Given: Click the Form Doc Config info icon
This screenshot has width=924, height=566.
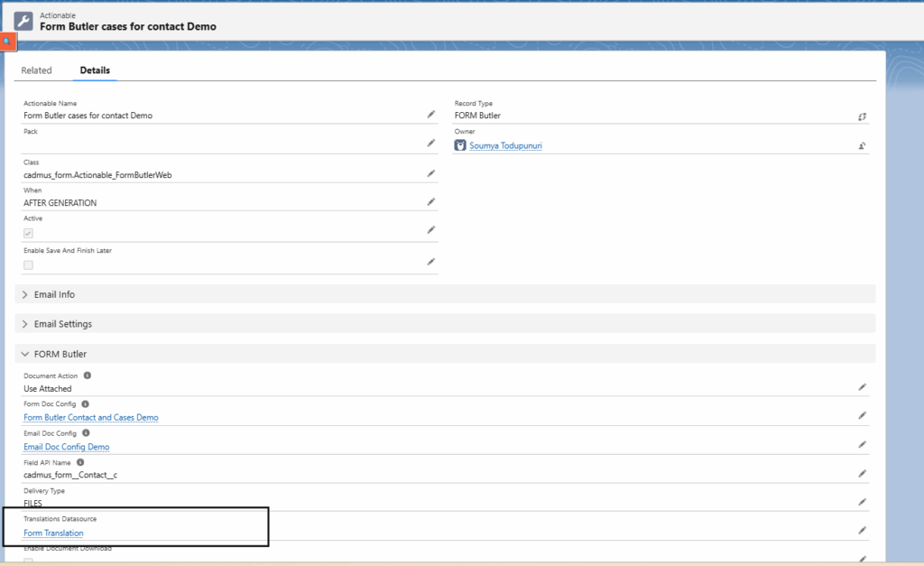Looking at the screenshot, I should 85,404.
